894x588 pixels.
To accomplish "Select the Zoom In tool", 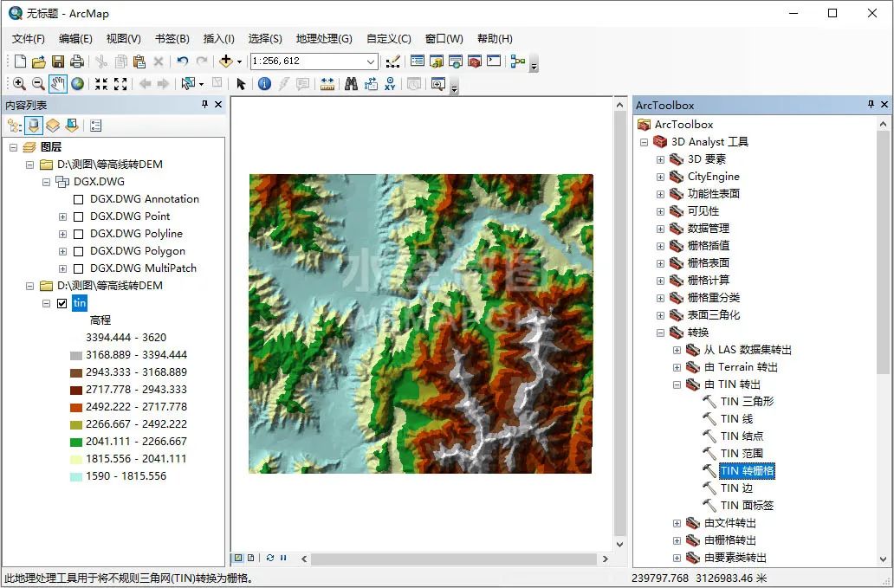I will (x=19, y=84).
